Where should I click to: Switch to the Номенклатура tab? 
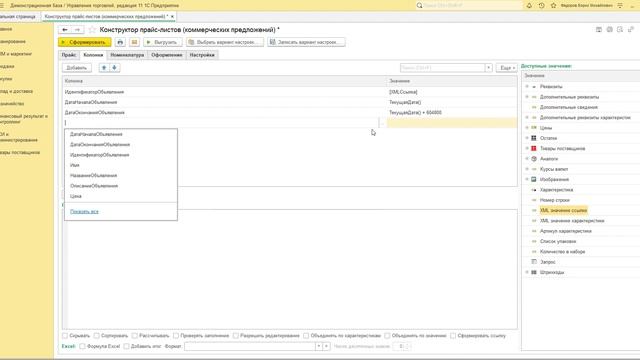click(x=127, y=55)
